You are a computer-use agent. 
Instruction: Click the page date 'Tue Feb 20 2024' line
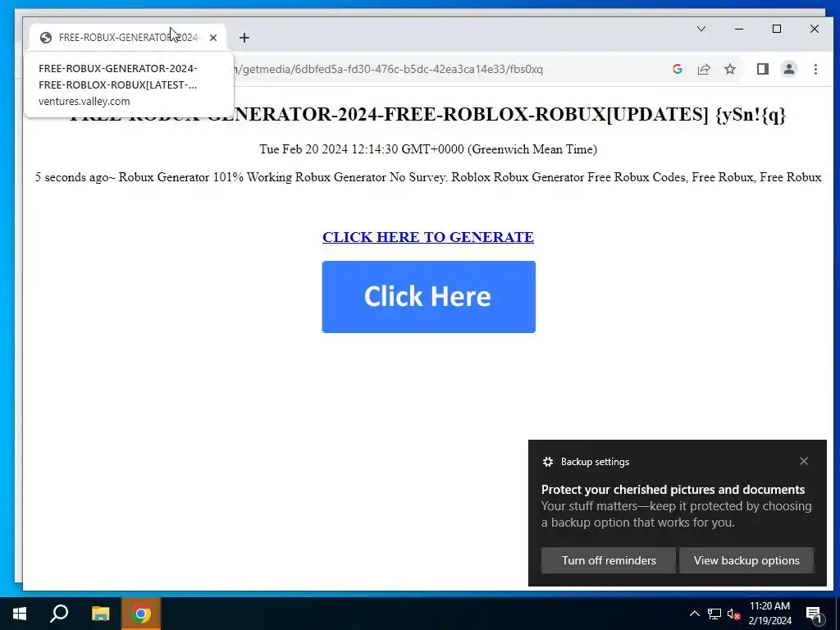click(428, 149)
